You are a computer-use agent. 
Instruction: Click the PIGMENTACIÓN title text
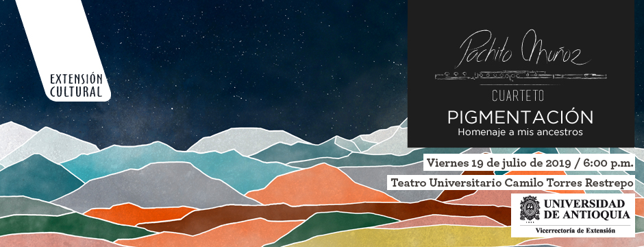tap(521, 117)
